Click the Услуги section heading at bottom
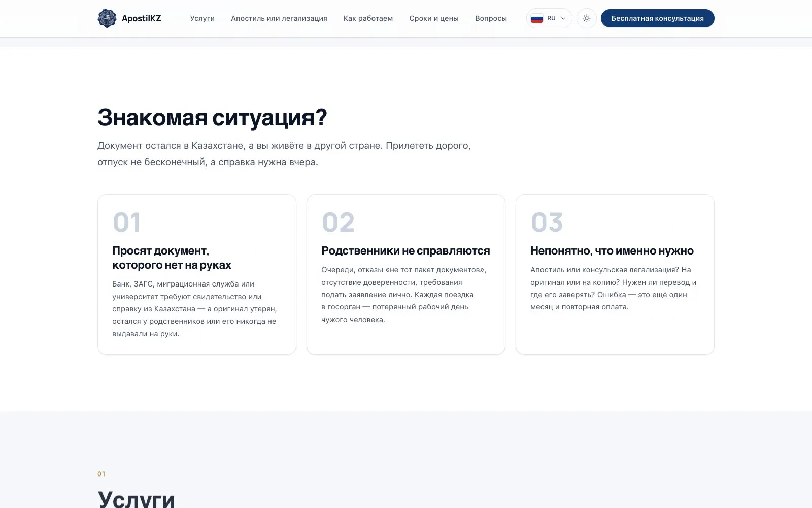The height and width of the screenshot is (508, 812). click(x=136, y=499)
